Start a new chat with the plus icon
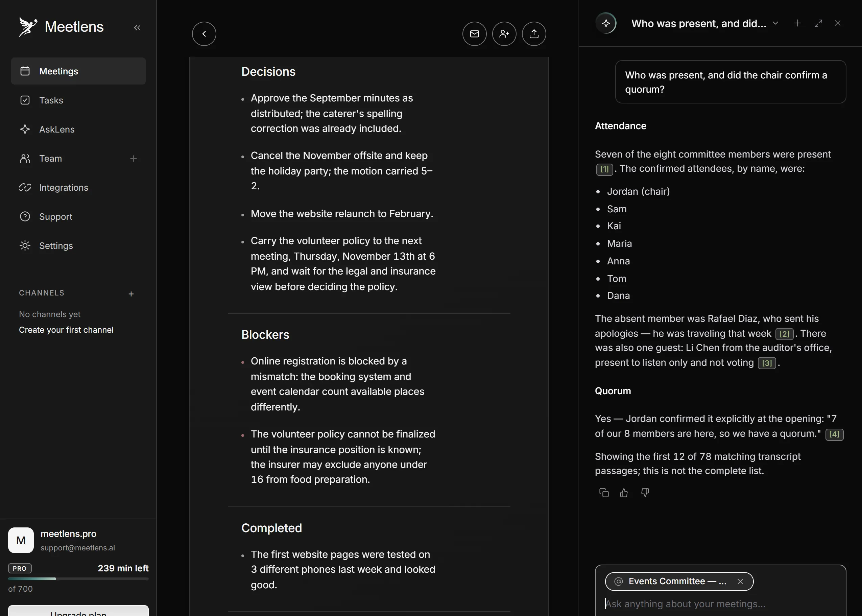 coord(797,23)
